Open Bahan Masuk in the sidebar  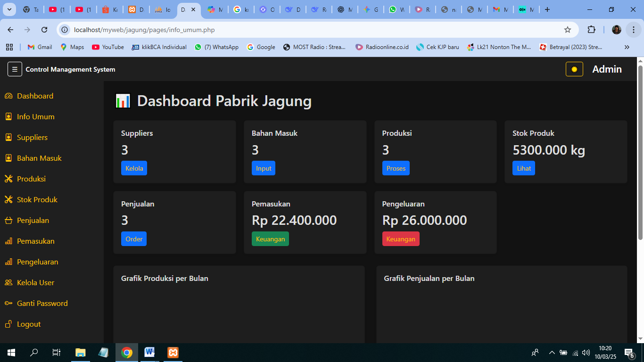[x=39, y=158]
